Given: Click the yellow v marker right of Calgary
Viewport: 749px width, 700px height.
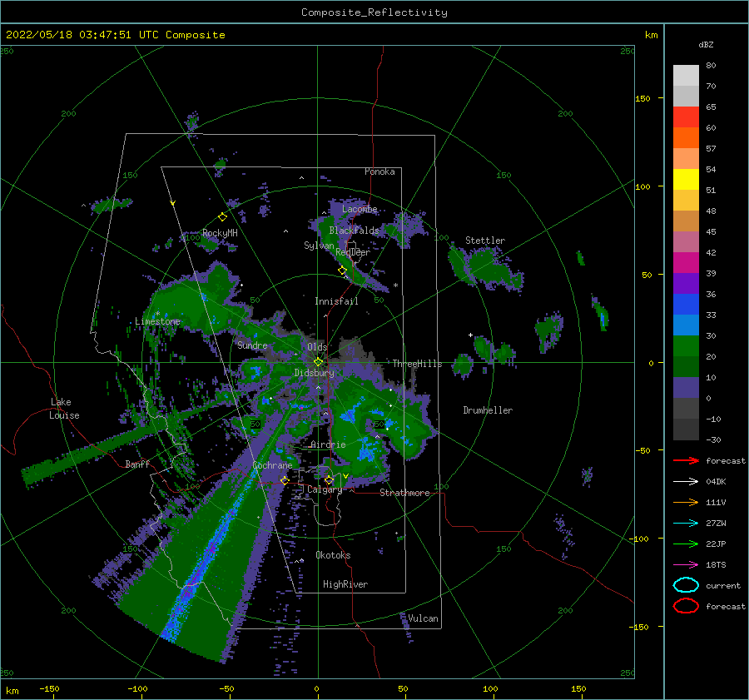Looking at the screenshot, I should [345, 476].
